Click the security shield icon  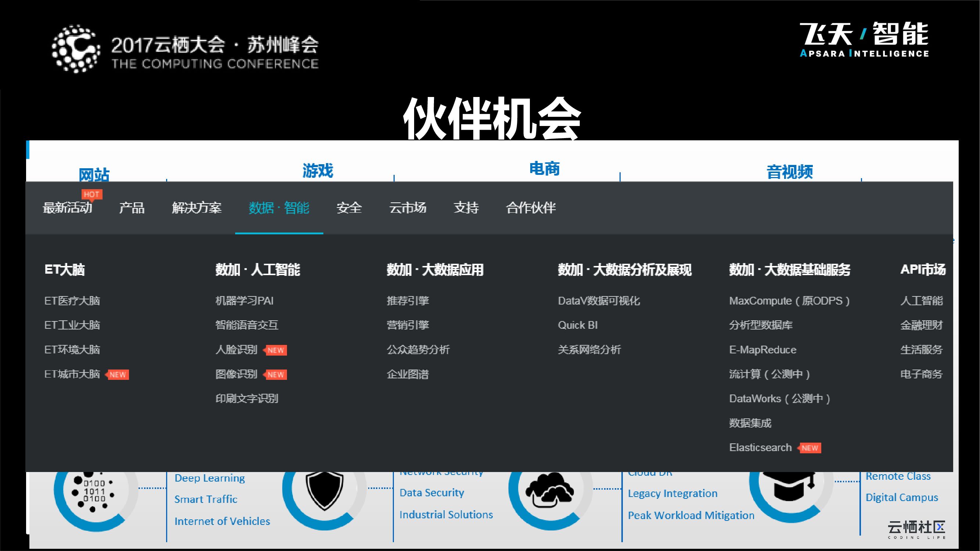coord(324,490)
